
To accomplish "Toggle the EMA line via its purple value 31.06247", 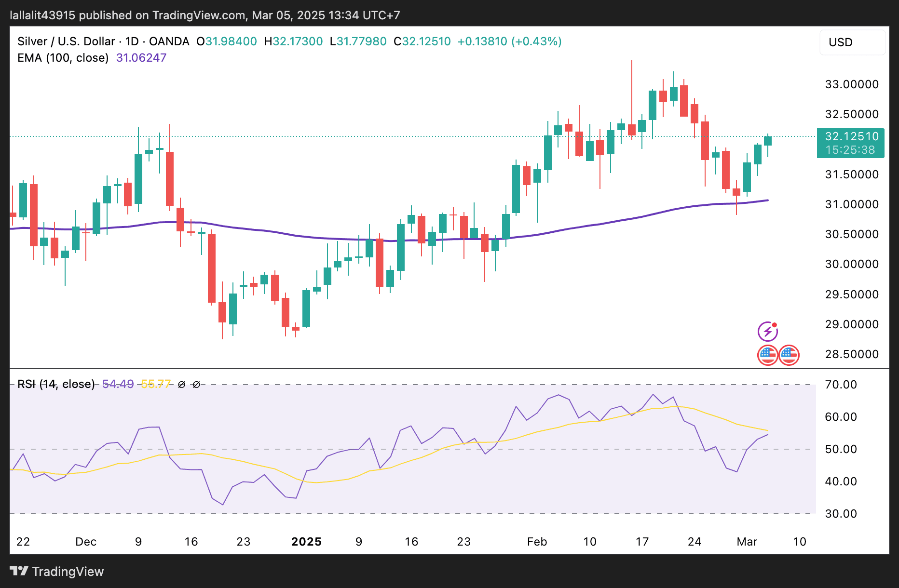I will tap(140, 57).
